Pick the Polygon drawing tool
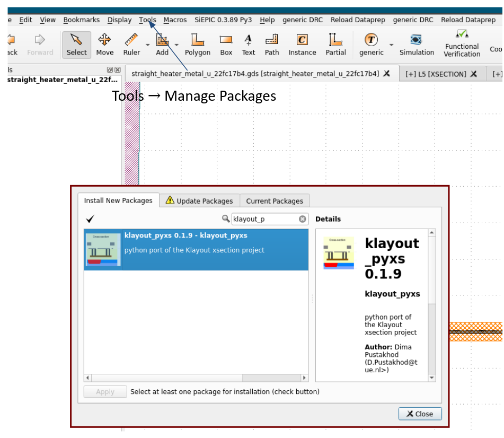This screenshot has height=438, width=504. tap(197, 45)
